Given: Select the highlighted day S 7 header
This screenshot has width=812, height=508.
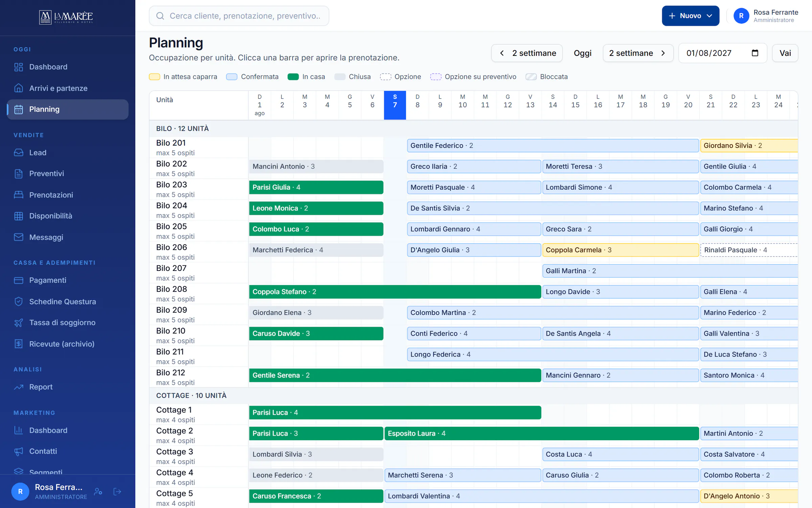Looking at the screenshot, I should (x=395, y=105).
